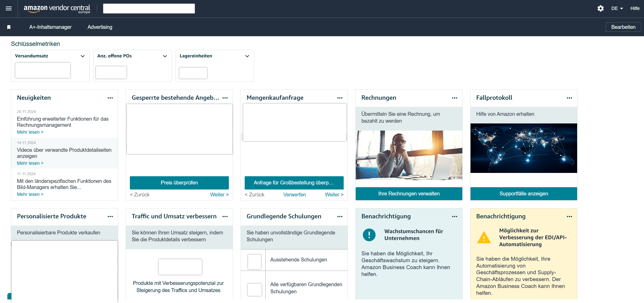Open the hamburger navigation menu
The width and height of the screenshot is (644, 303).
[x=9, y=8]
